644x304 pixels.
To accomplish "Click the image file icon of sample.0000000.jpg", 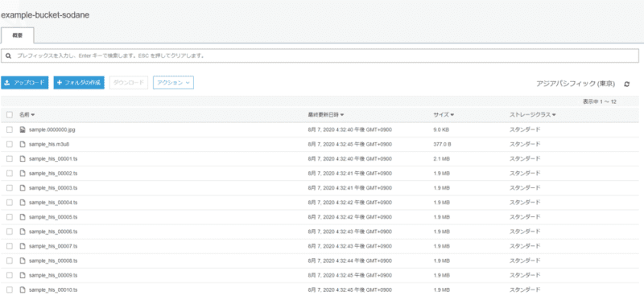I will point(23,129).
